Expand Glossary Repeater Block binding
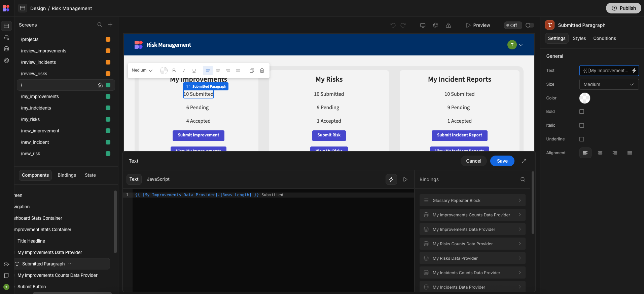Screen dimensions: 644x294 click(472, 201)
